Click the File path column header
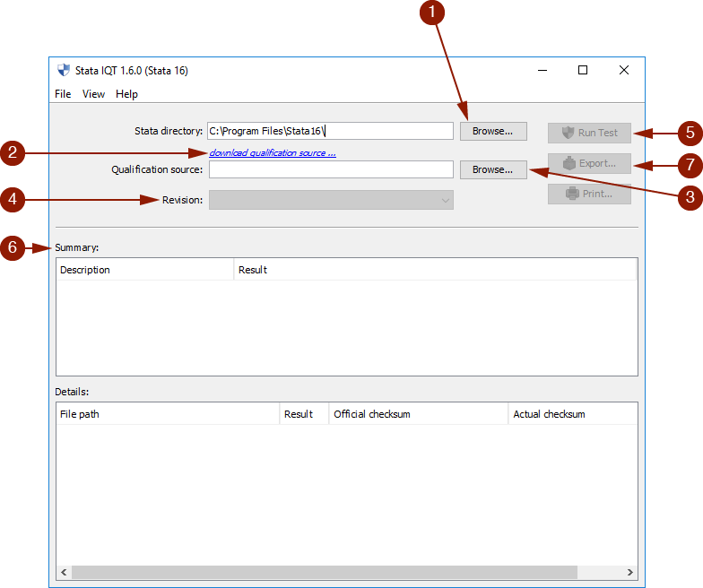 point(168,414)
